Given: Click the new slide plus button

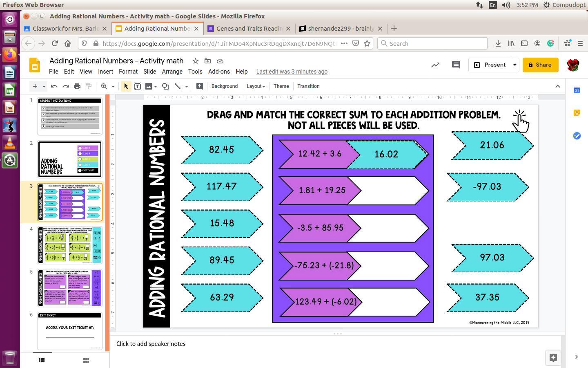Looking at the screenshot, I should (35, 86).
